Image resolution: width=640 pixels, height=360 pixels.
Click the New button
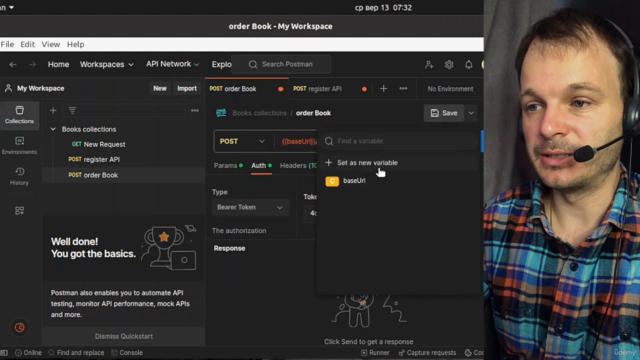(x=160, y=89)
